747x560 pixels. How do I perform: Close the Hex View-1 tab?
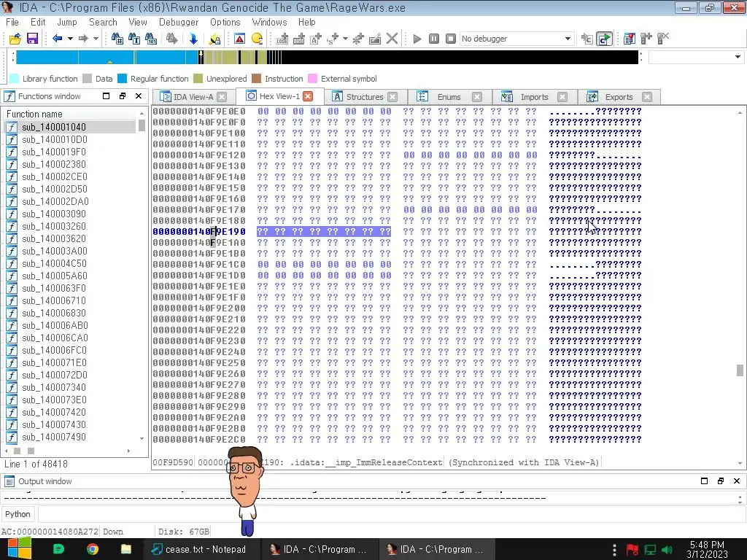(308, 96)
